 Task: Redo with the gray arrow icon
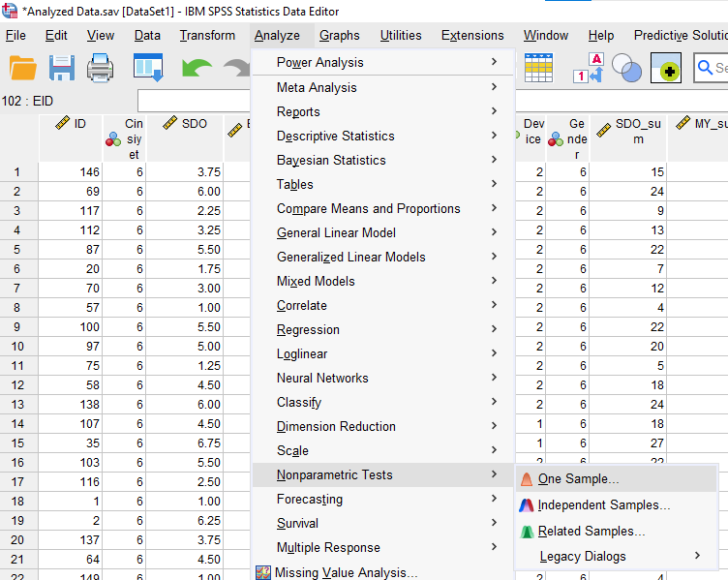coord(236,68)
